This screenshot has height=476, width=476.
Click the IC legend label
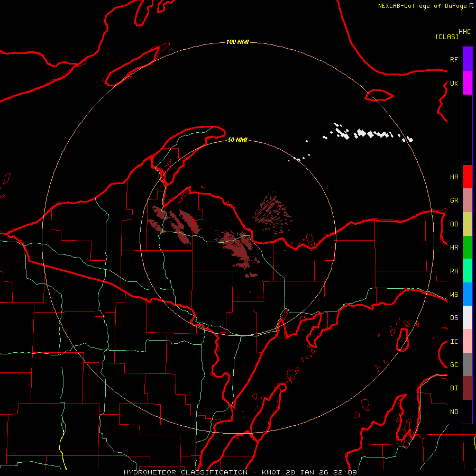454,342
